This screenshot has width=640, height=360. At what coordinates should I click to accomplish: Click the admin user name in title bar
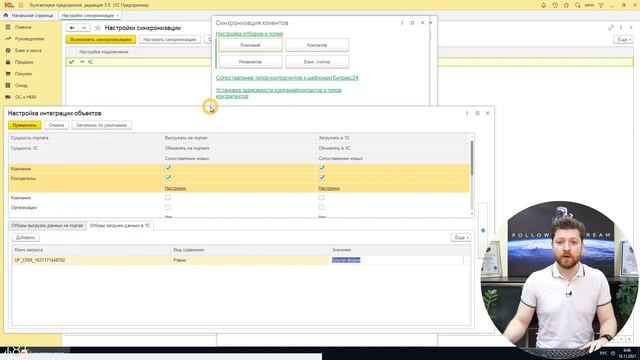589,5
